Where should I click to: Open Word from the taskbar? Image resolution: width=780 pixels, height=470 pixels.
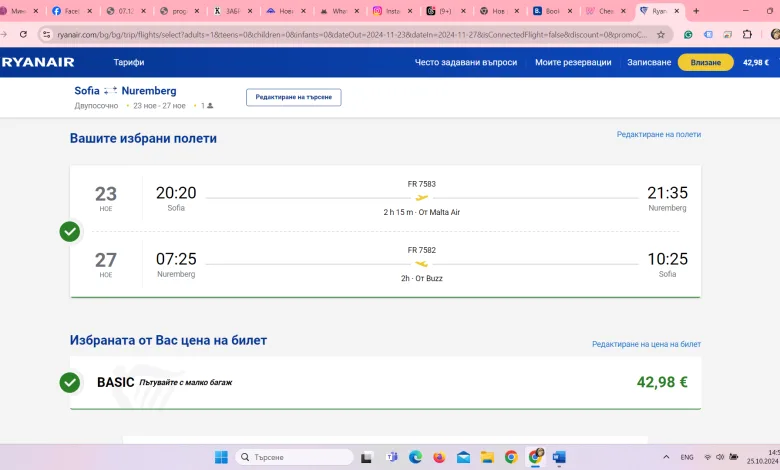coord(559,457)
